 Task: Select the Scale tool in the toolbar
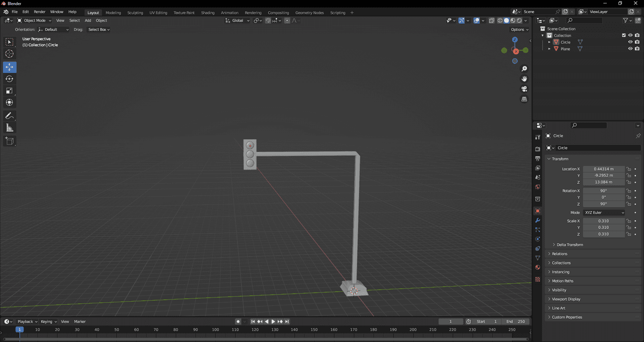pos(10,91)
